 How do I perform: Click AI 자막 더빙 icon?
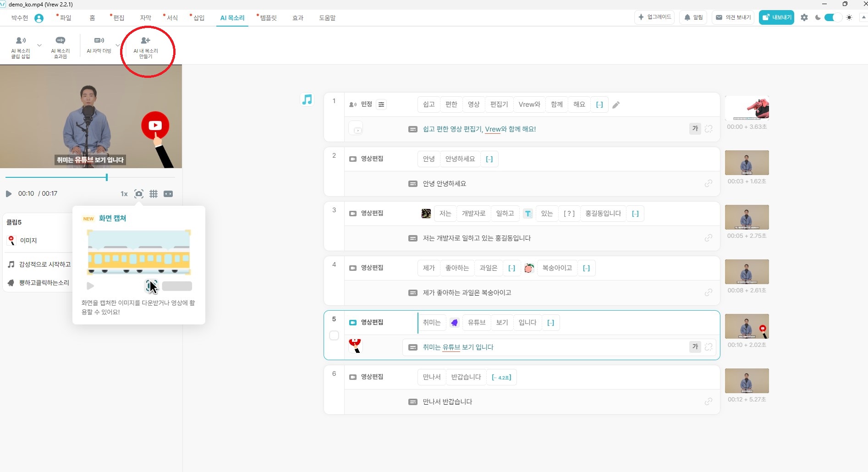click(99, 41)
